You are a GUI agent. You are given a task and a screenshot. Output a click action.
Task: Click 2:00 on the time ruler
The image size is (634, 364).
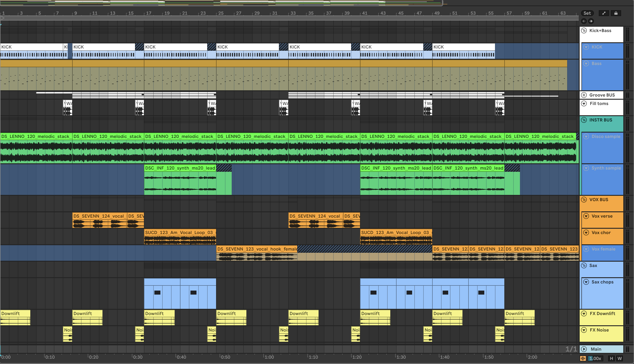(x=532, y=357)
